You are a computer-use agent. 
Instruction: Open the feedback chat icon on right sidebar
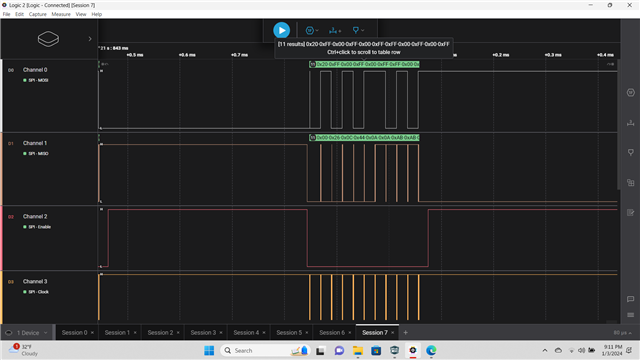click(631, 299)
